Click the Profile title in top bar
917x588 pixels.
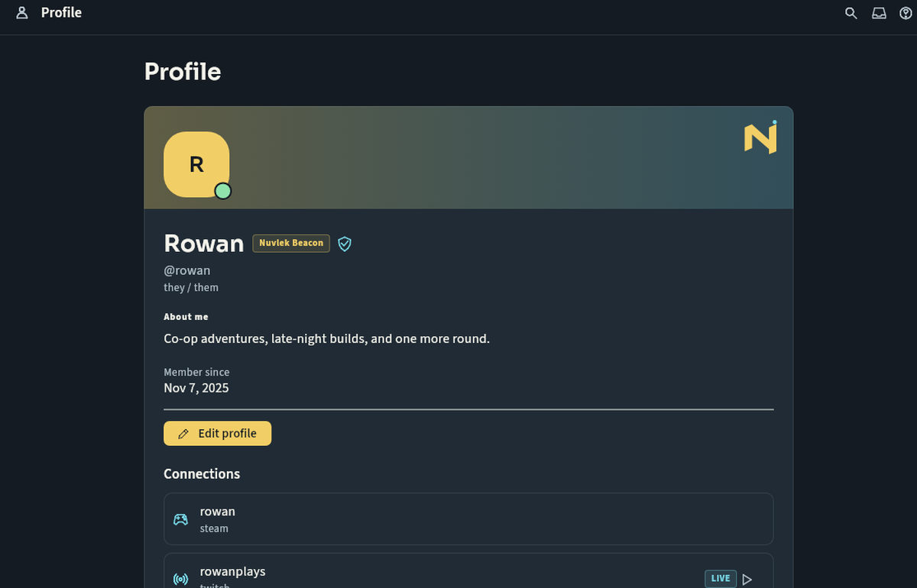pyautogui.click(x=61, y=13)
